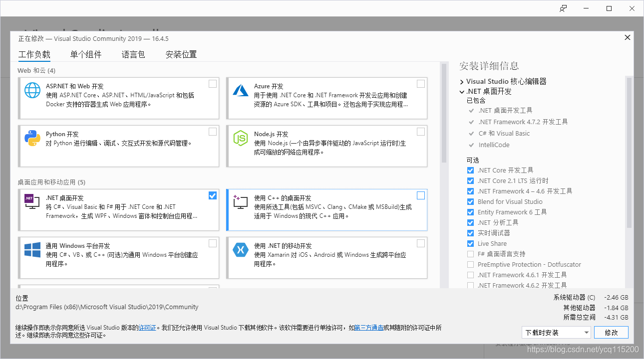Image resolution: width=644 pixels, height=359 pixels.
Task: Check 使用 C++ 的桌面开发 workload
Action: [421, 195]
